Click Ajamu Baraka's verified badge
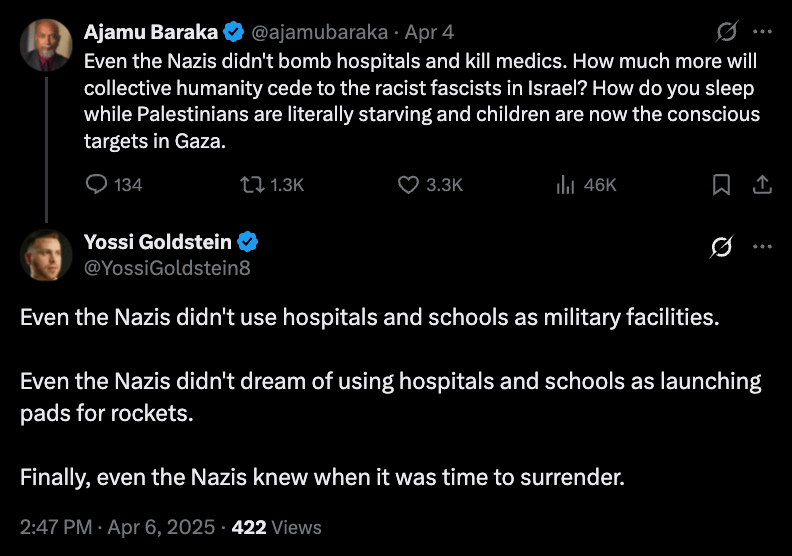This screenshot has width=792, height=556. (235, 31)
